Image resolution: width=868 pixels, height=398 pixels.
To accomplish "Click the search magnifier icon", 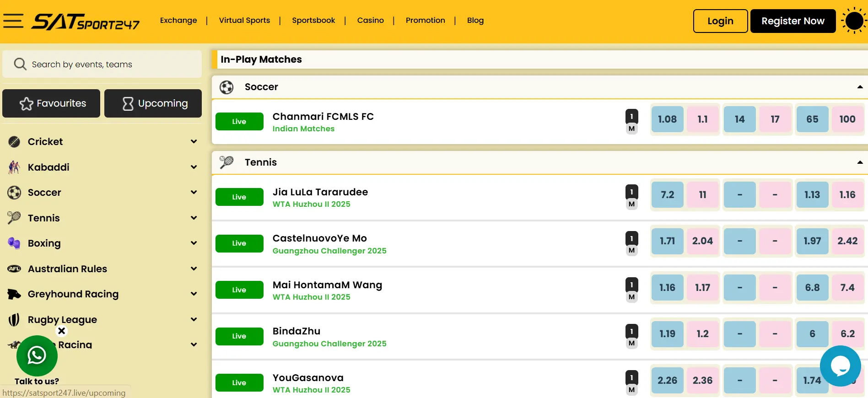I will point(20,64).
